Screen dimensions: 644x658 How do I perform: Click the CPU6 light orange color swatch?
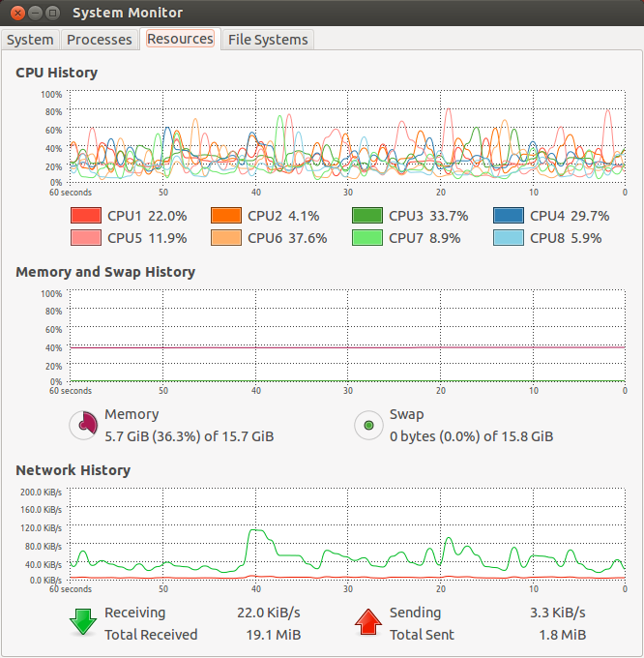(226, 238)
